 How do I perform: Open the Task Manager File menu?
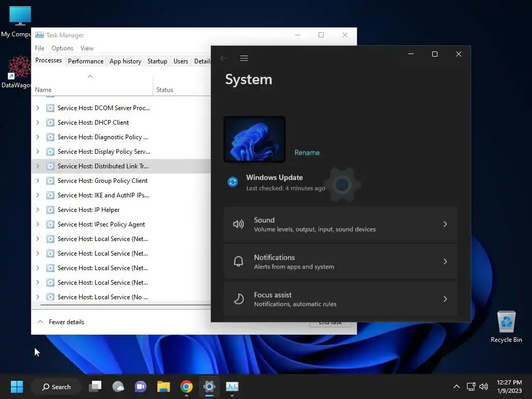pos(39,48)
